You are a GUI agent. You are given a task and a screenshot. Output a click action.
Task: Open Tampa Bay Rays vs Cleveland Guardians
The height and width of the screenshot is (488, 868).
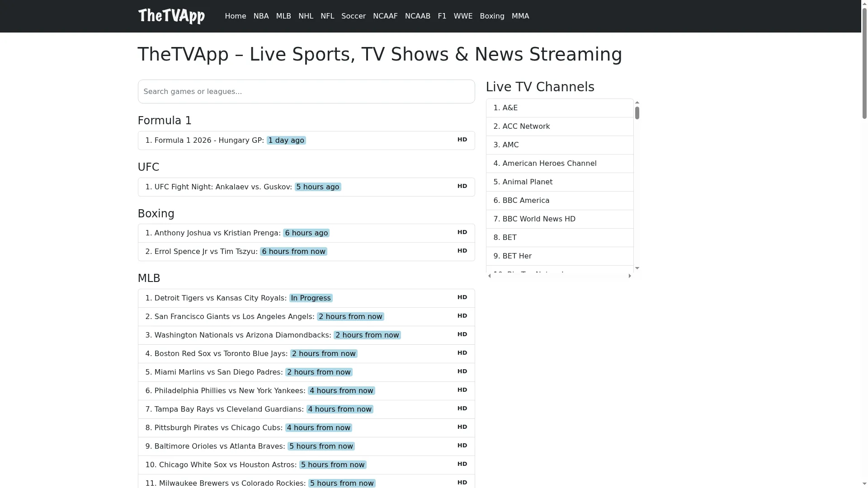306,409
